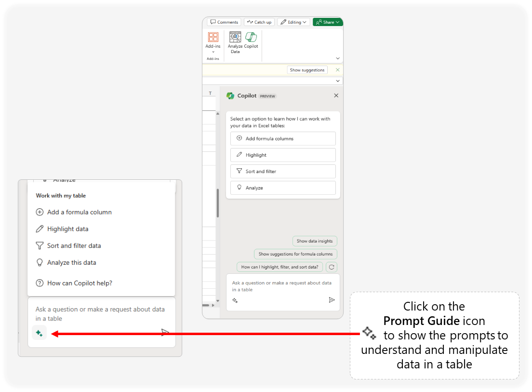Select 'How can Copilot help?' menu entry
The image size is (532, 392).
click(80, 284)
